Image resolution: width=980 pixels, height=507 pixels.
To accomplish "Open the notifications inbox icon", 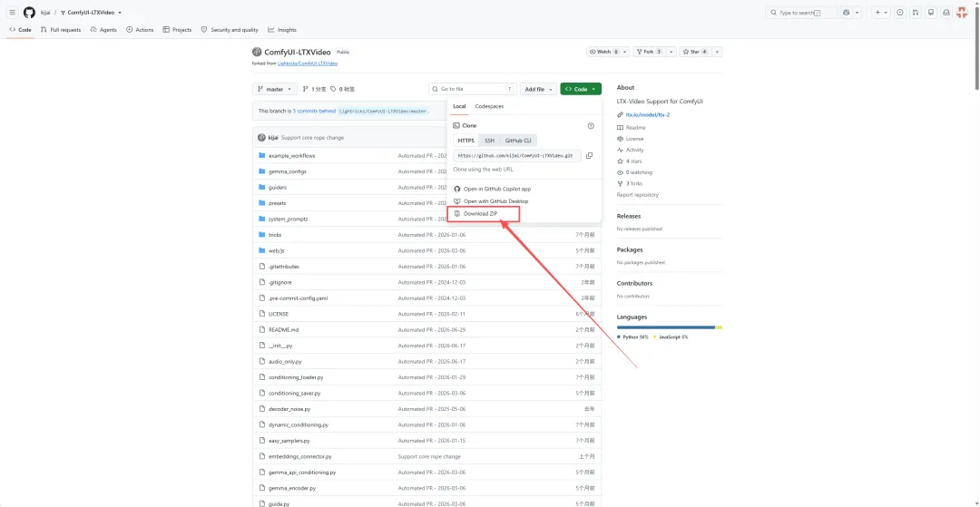I will tap(946, 13).
